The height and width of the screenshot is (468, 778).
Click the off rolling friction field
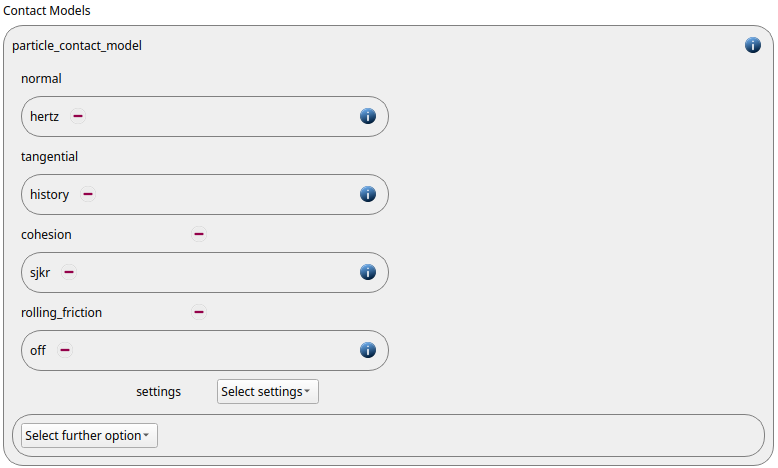(204, 350)
